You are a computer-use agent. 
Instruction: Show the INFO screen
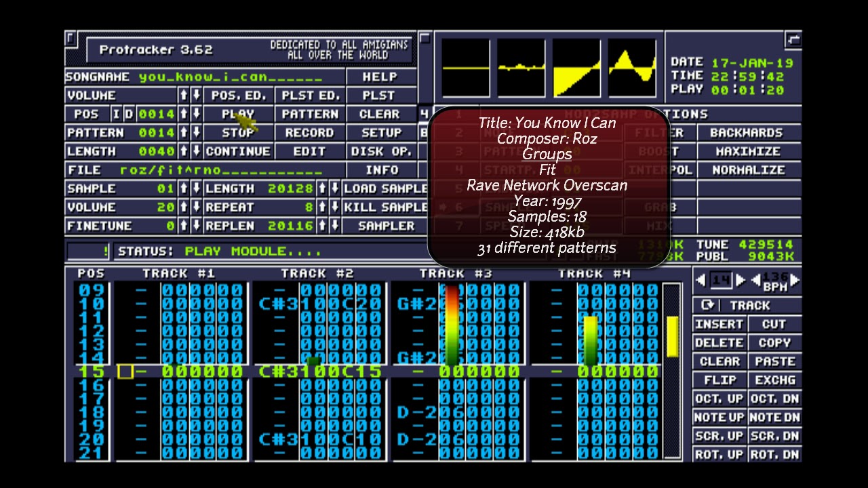pyautogui.click(x=380, y=170)
